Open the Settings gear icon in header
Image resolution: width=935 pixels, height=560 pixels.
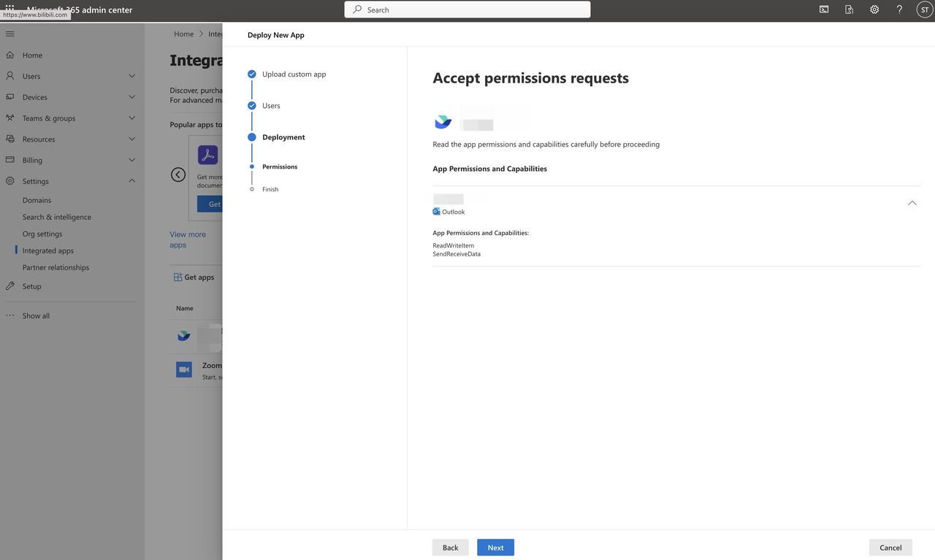pyautogui.click(x=874, y=9)
